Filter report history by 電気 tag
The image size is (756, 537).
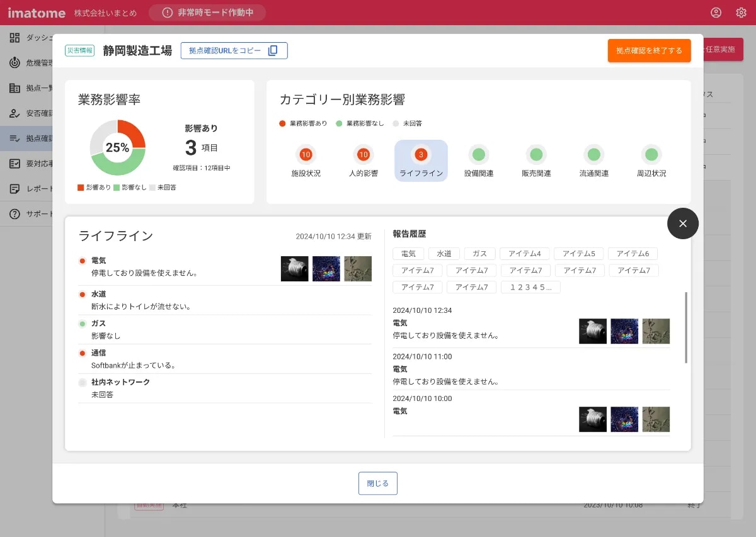[408, 254]
